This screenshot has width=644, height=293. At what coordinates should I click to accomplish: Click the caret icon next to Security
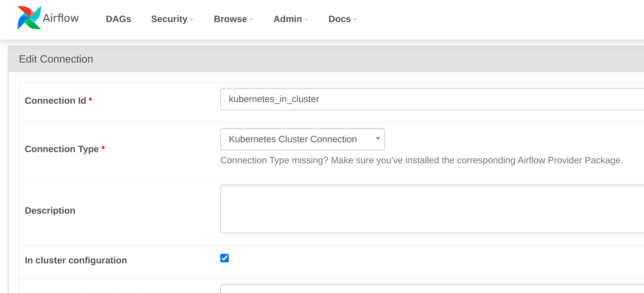tap(192, 20)
